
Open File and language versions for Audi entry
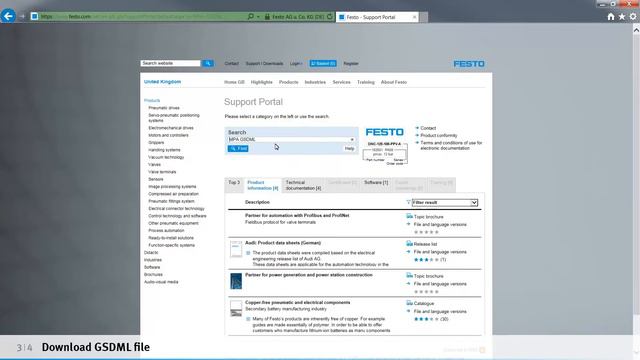440,252
